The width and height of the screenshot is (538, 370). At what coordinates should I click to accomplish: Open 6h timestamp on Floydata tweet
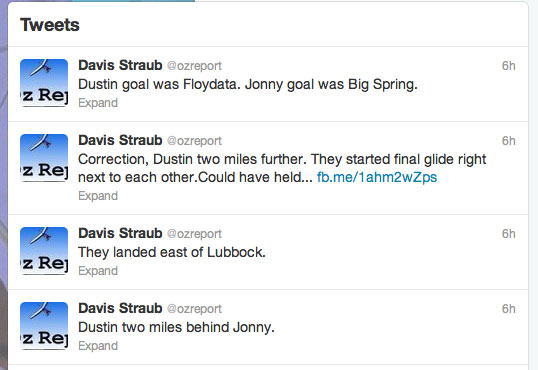[508, 66]
